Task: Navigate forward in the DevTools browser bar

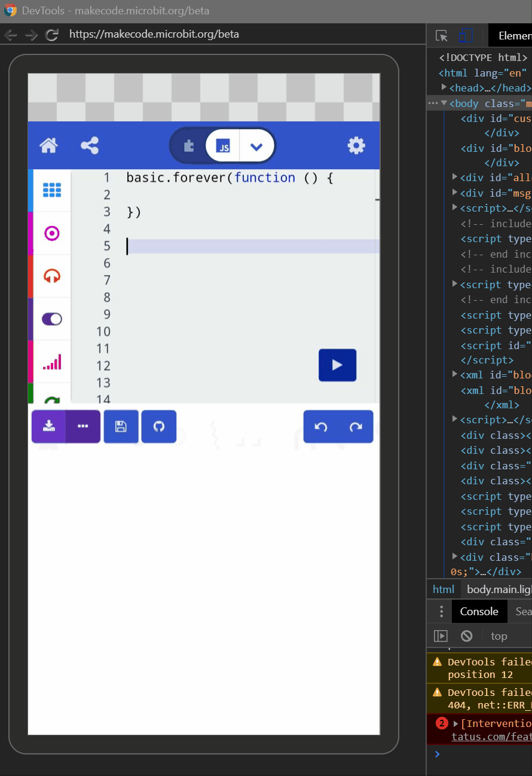Action: [31, 35]
